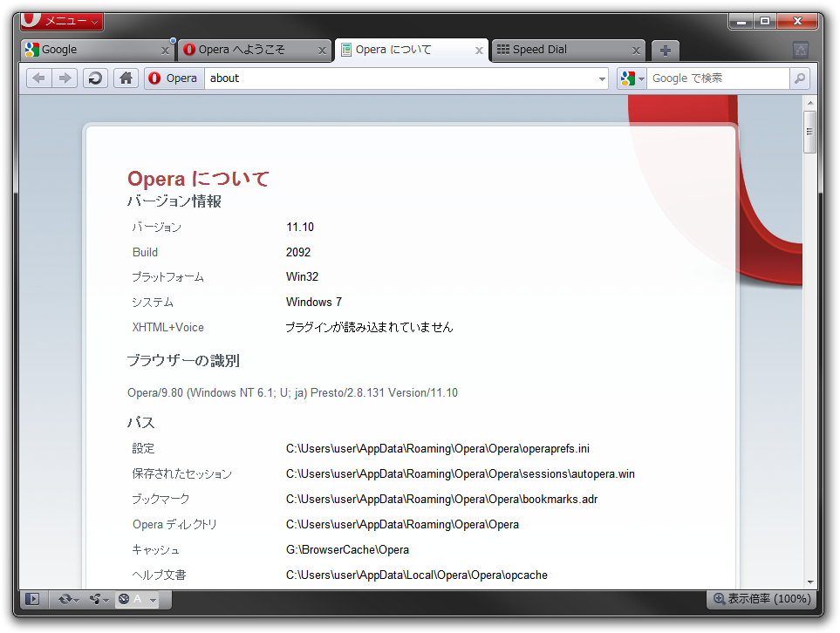The height and width of the screenshot is (633, 840).
Task: Click the Opera について heading
Action: click(x=198, y=179)
